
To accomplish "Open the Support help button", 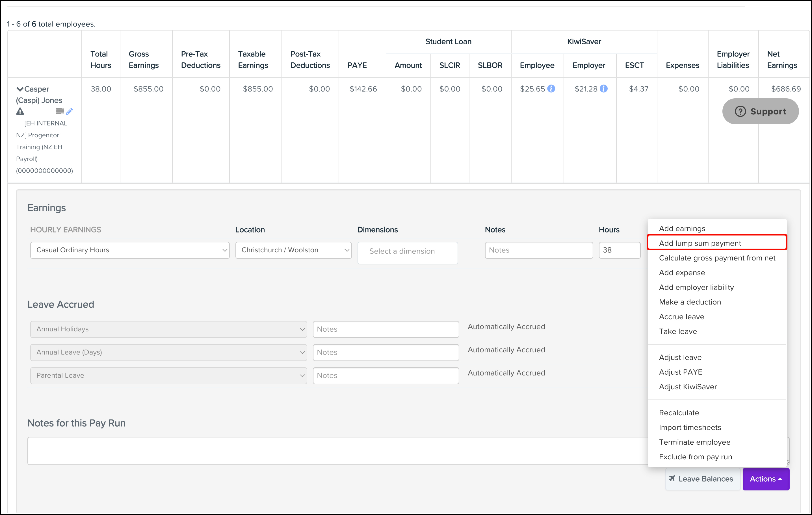I will [760, 111].
